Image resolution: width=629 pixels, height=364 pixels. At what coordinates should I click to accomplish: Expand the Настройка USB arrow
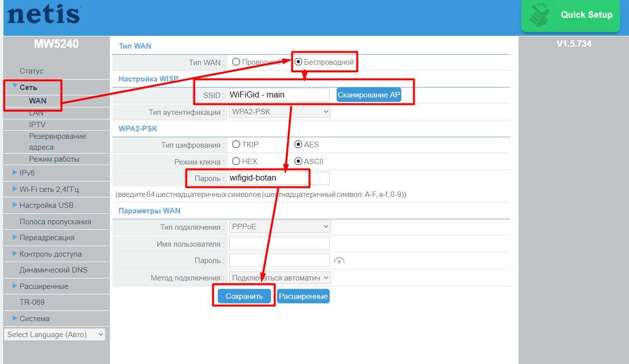click(x=15, y=205)
